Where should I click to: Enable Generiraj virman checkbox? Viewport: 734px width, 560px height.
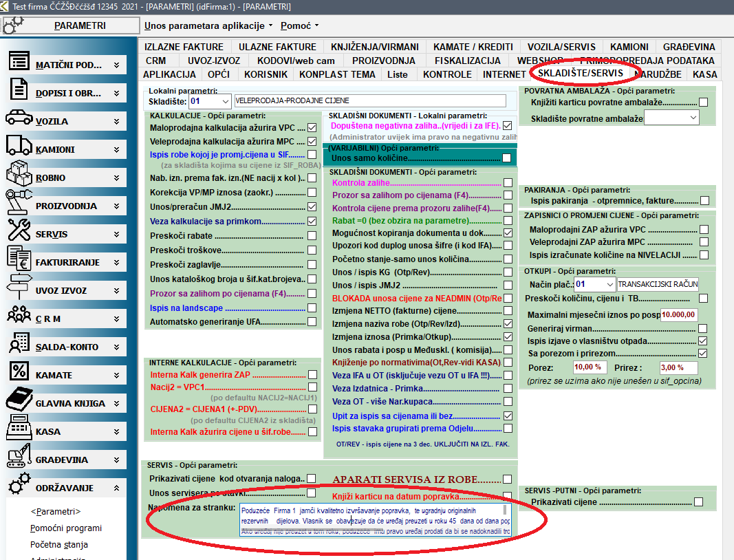tap(702, 329)
